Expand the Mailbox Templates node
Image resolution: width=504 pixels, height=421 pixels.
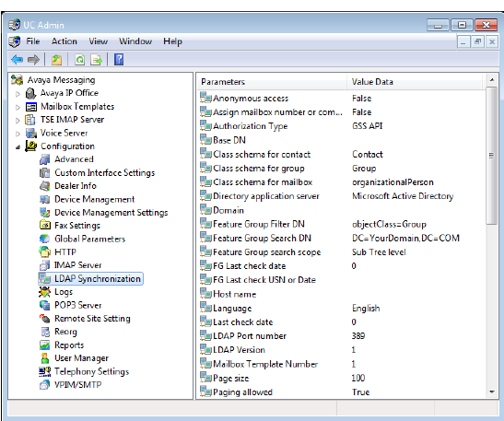coord(18,108)
